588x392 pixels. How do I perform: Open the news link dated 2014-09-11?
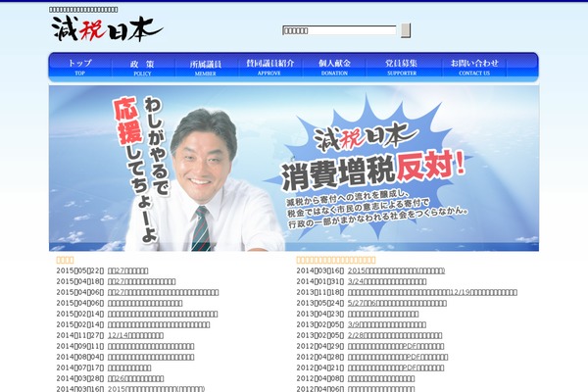click(x=151, y=346)
